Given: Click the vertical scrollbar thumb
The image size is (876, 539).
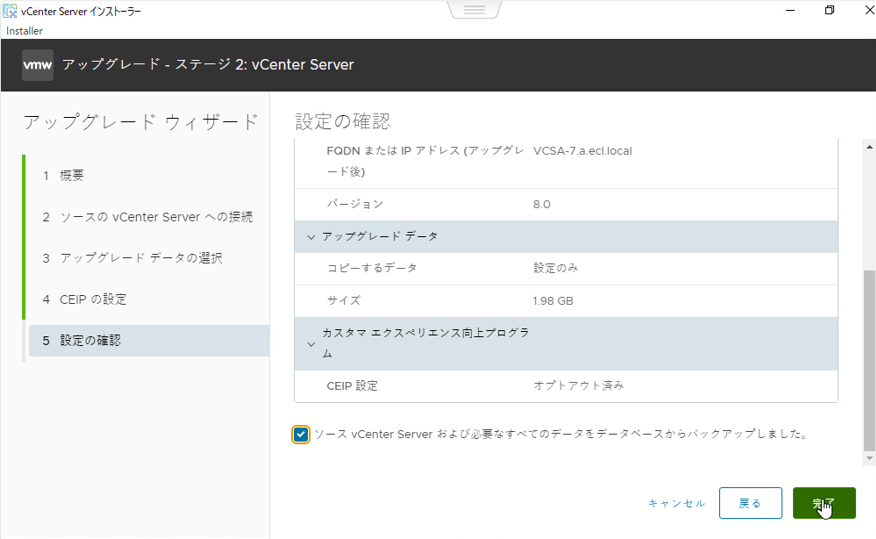Looking at the screenshot, I should pos(868,360).
